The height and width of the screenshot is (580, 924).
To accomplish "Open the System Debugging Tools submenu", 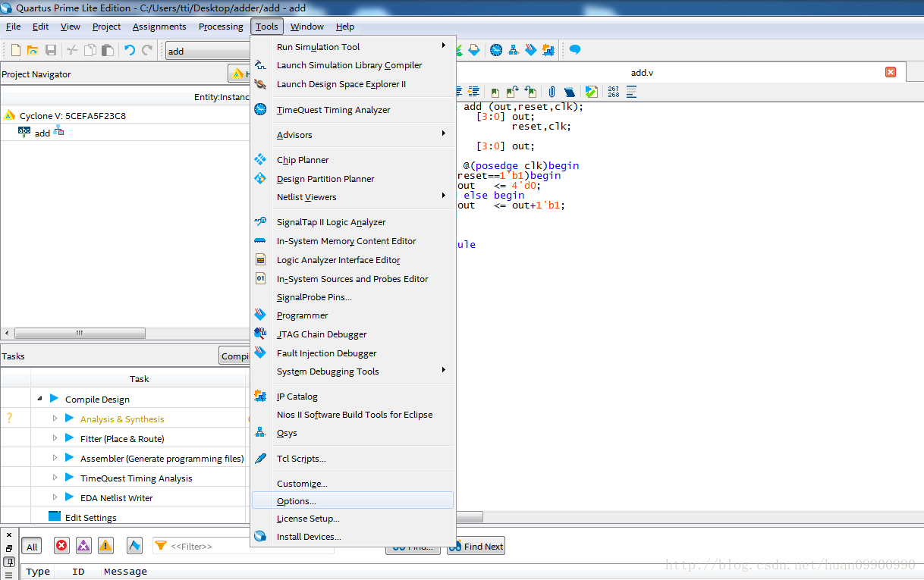I will coord(353,371).
